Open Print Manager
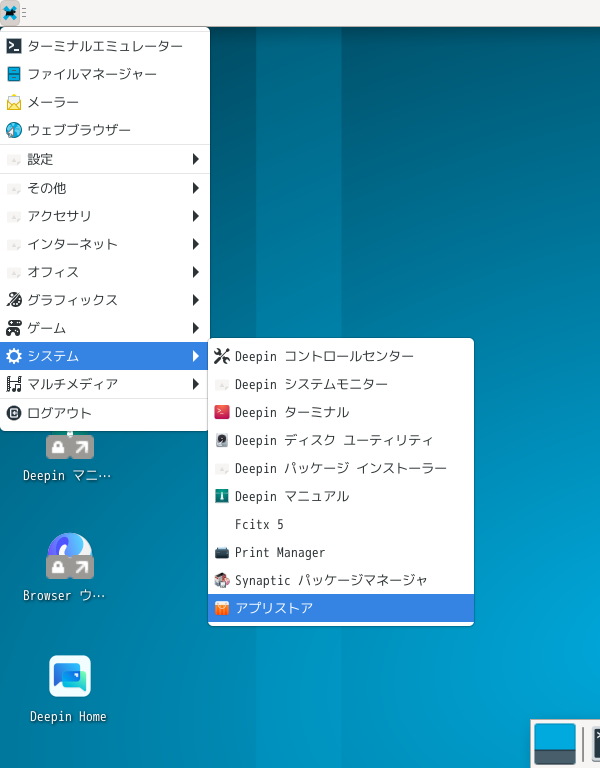Image resolution: width=600 pixels, height=768 pixels. (341, 552)
